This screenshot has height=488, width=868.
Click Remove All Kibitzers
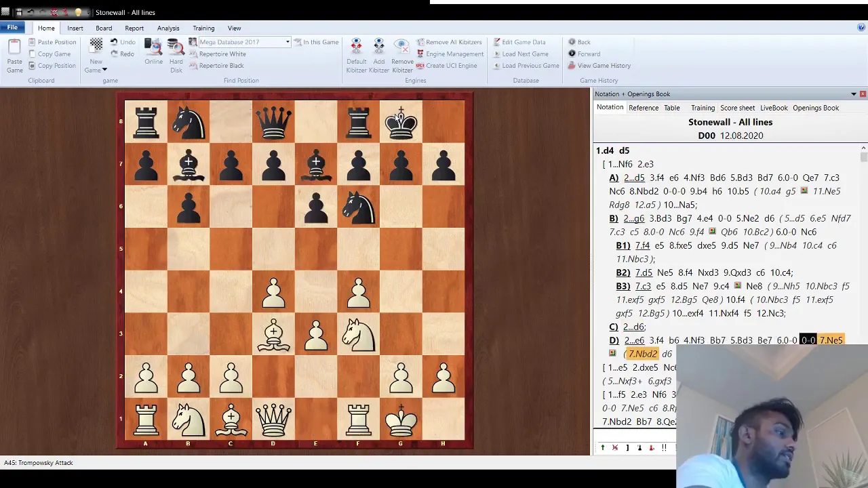click(448, 42)
